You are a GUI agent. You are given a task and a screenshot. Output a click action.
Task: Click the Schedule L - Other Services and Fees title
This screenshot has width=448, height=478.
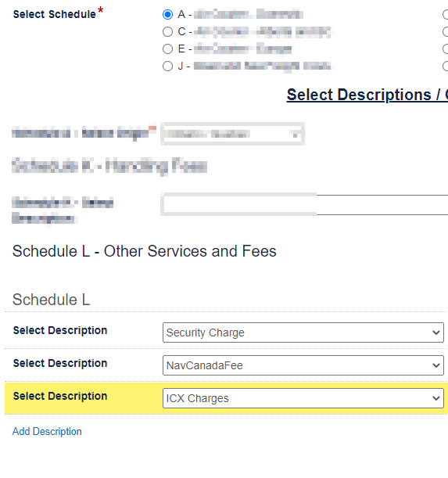[145, 251]
